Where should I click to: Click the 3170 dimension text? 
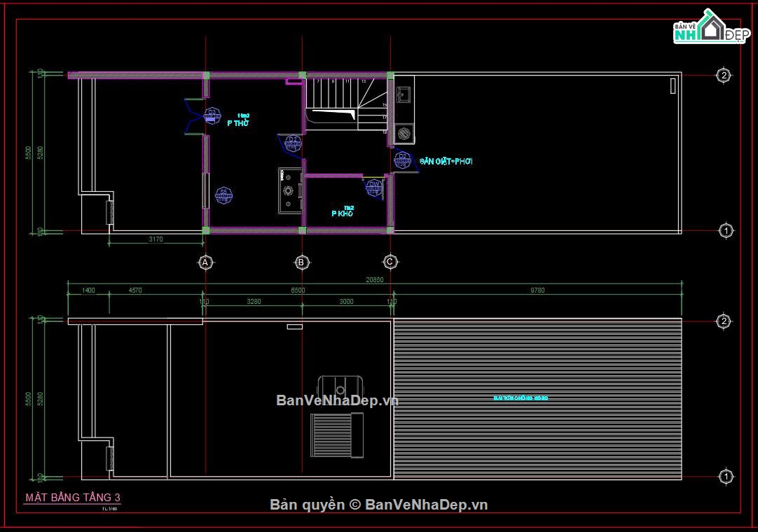point(156,239)
